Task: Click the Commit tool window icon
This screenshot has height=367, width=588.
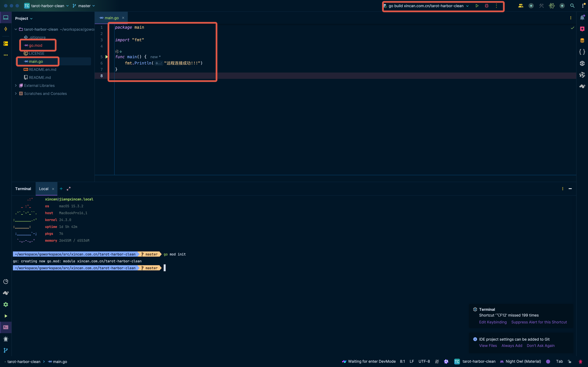Action: tap(6, 29)
